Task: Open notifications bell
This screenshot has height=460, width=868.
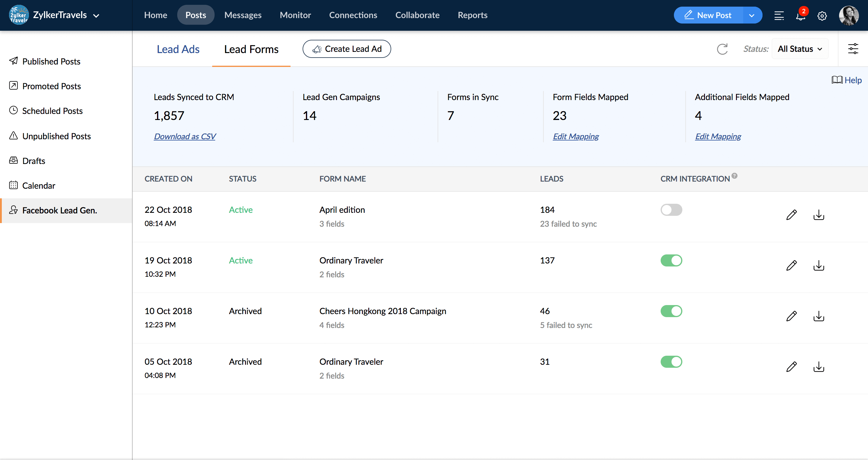Action: [800, 15]
